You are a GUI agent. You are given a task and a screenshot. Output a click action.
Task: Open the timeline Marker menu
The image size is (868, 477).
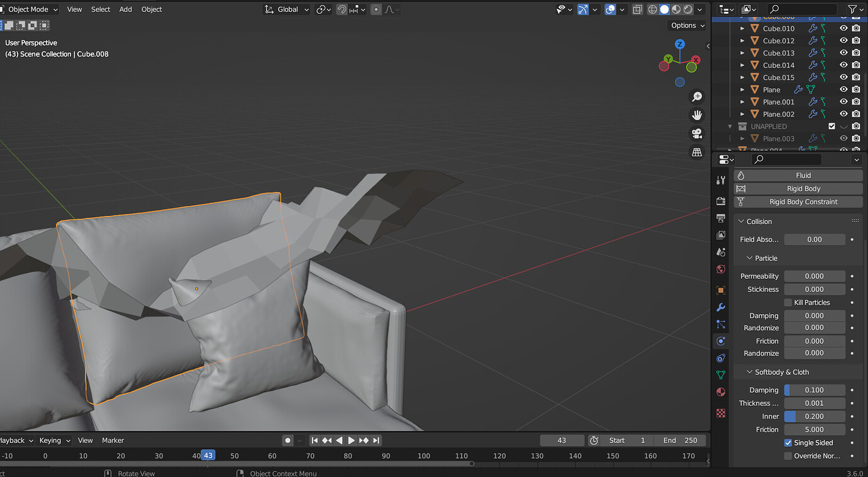point(113,441)
